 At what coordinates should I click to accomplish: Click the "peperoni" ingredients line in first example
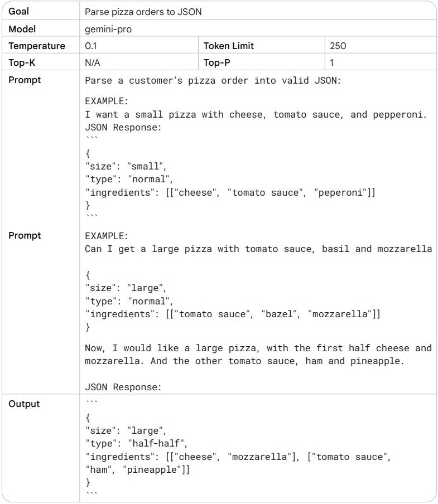click(230, 193)
